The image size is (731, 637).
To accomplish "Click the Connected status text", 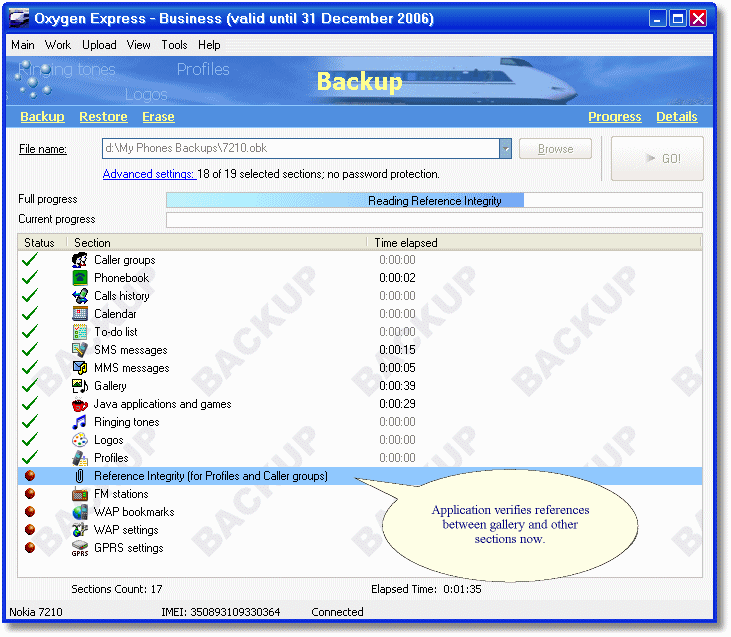I will (x=337, y=612).
